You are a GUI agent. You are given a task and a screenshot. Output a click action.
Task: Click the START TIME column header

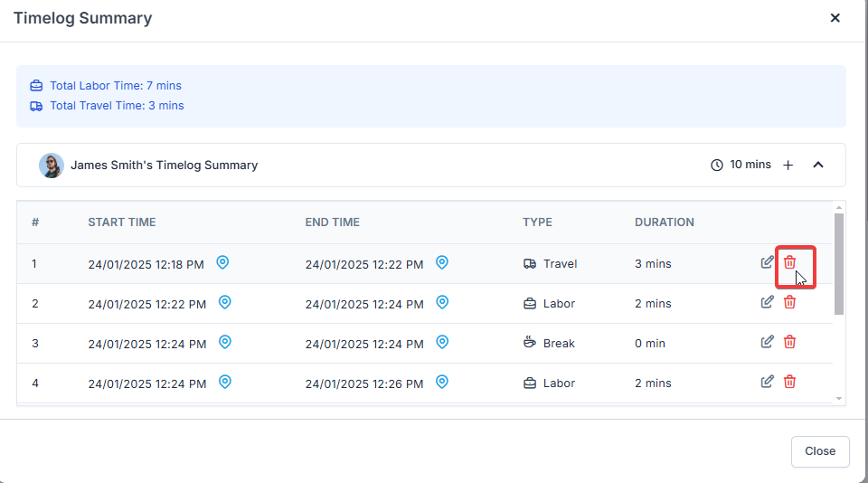[x=122, y=223]
